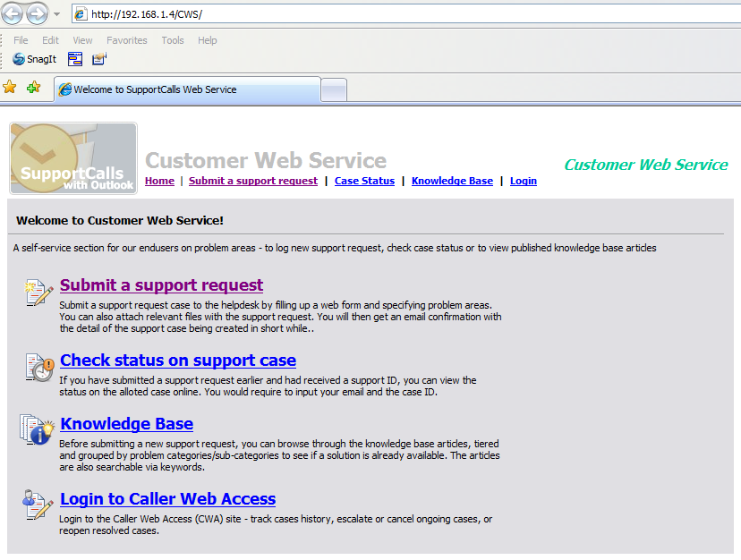Open the File menu
This screenshot has width=741, height=560.
[21, 40]
